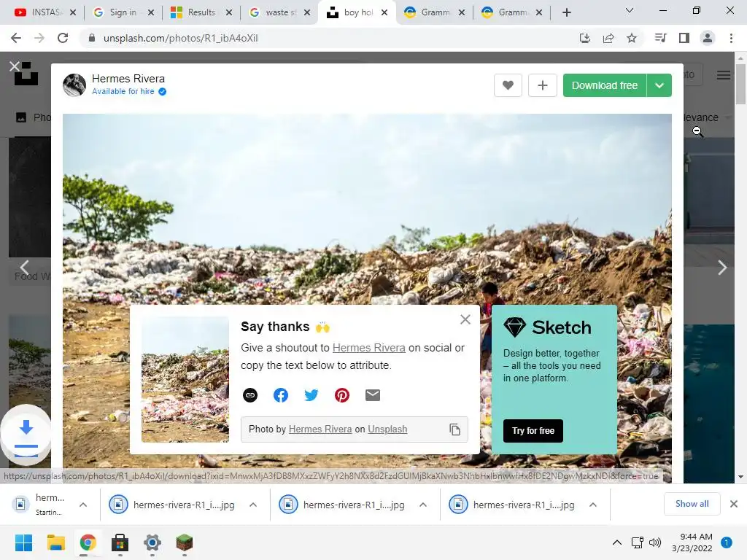
Task: Close the boy hol Unsplash tab
Action: [384, 12]
